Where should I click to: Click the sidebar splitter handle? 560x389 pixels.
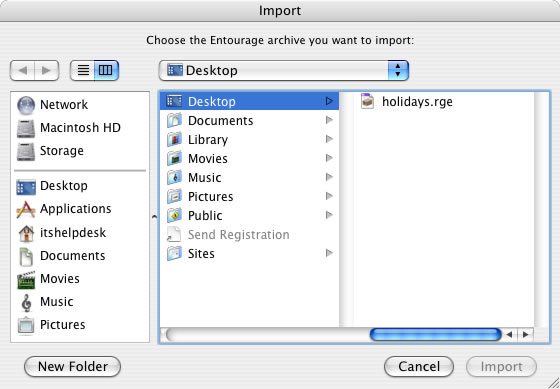[x=154, y=217]
